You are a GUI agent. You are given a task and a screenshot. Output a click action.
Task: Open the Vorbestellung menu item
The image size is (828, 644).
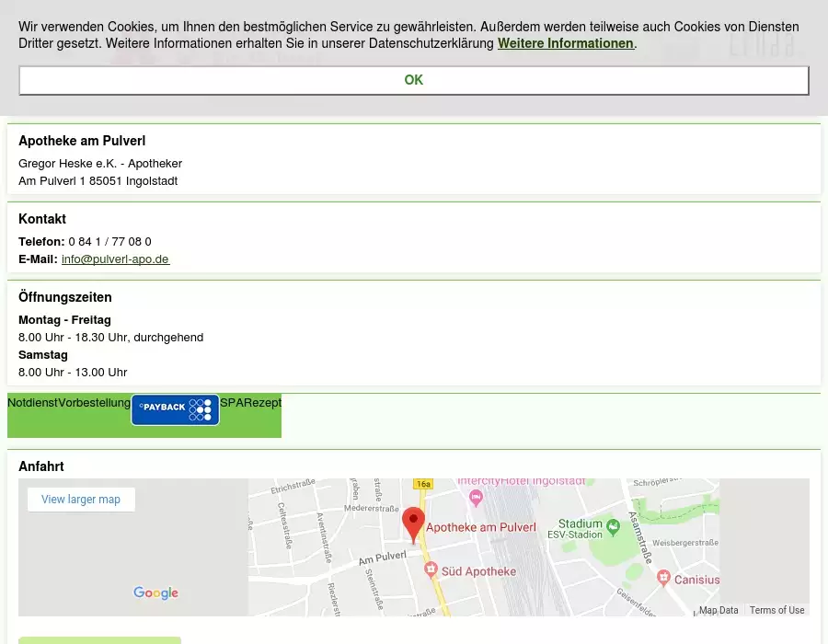[94, 402]
